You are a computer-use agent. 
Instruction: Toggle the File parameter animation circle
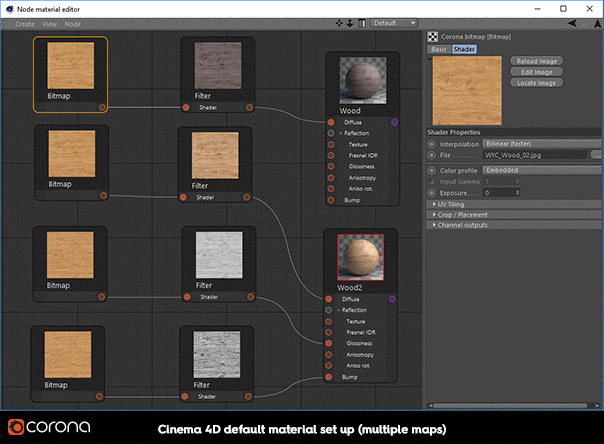click(431, 155)
